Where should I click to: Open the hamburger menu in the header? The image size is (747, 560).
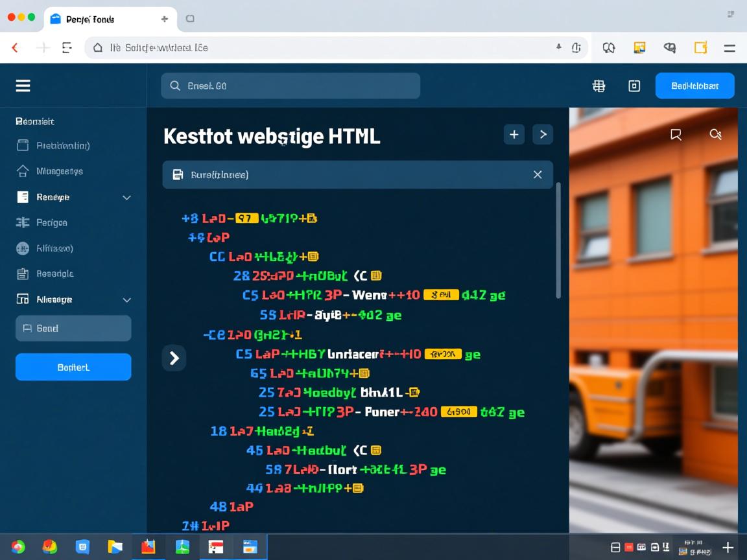tap(23, 86)
